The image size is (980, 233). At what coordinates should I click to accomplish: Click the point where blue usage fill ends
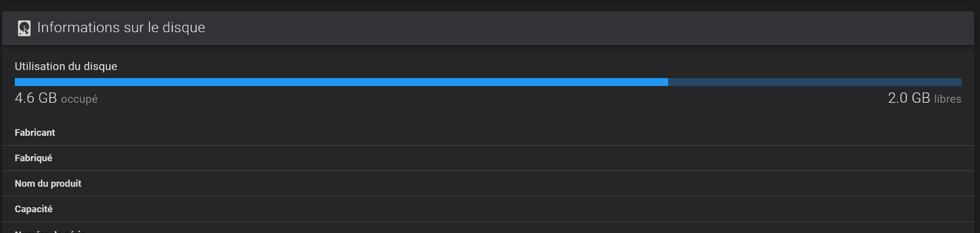[x=668, y=82]
